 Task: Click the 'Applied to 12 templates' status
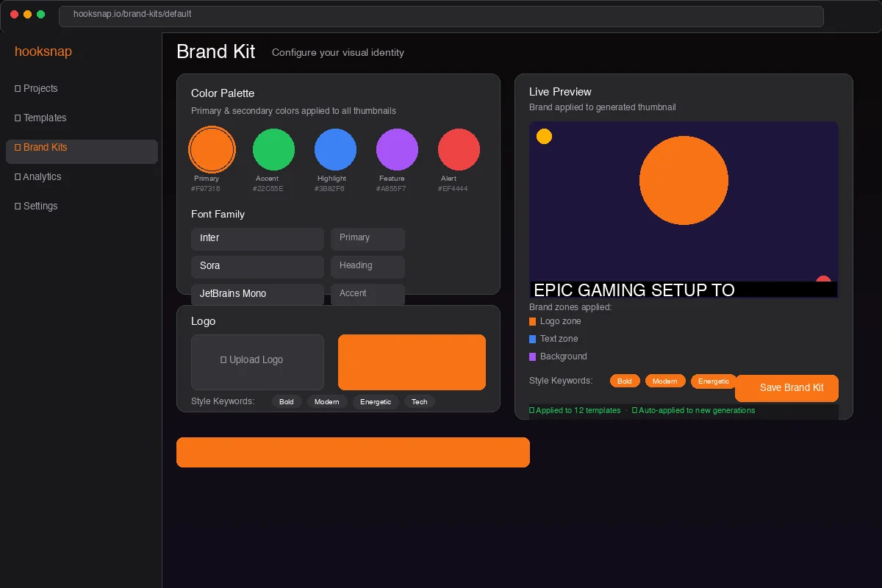click(x=575, y=410)
